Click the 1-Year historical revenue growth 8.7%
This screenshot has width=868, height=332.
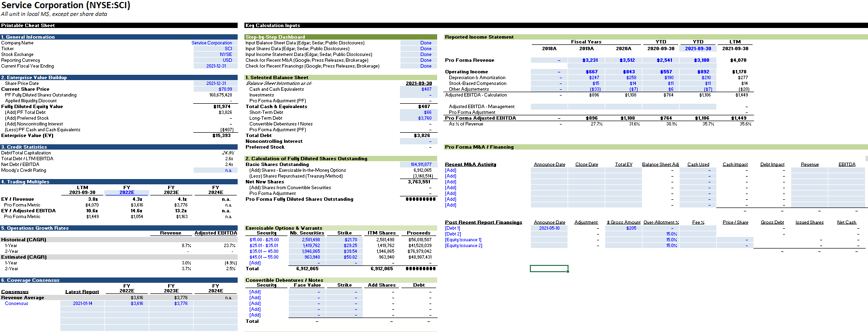[x=186, y=246]
